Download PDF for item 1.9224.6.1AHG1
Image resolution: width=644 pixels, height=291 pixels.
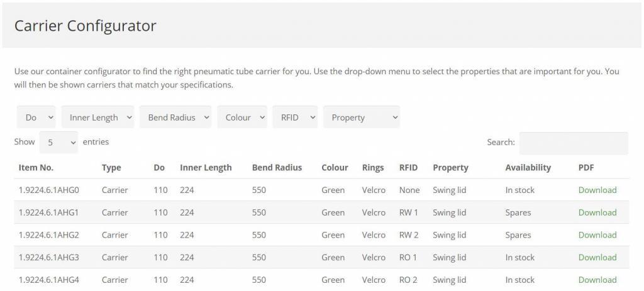[597, 212]
